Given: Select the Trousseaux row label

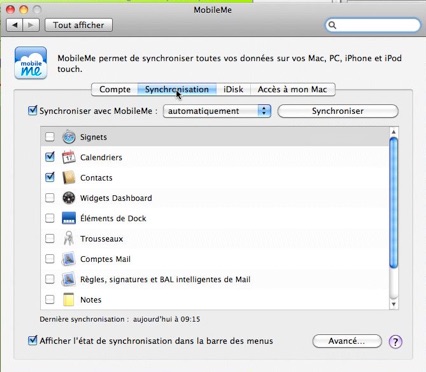Looking at the screenshot, I should 102,239.
